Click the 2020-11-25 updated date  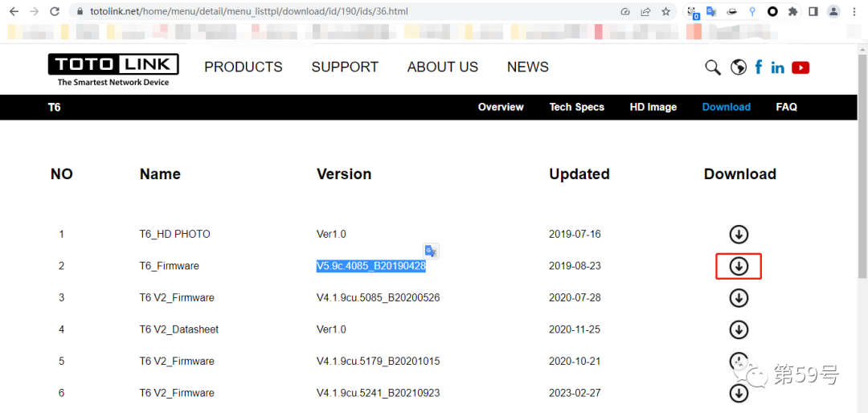pyautogui.click(x=575, y=330)
